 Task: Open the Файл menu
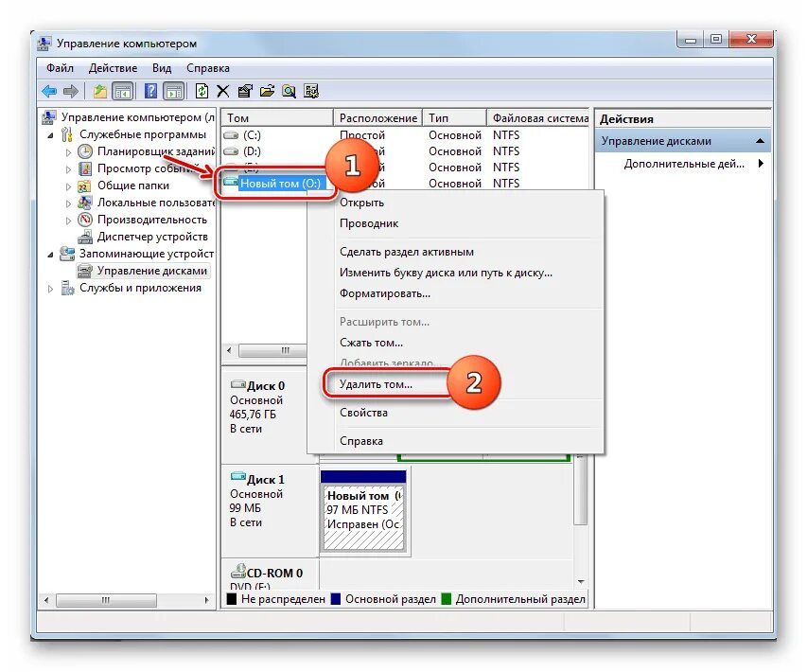(x=60, y=68)
